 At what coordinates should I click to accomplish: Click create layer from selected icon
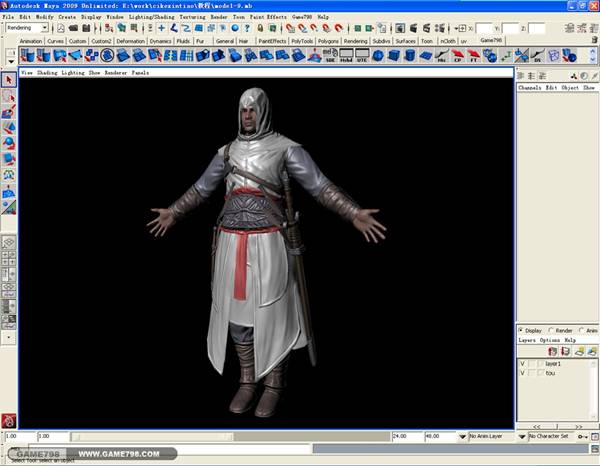pyautogui.click(x=593, y=352)
